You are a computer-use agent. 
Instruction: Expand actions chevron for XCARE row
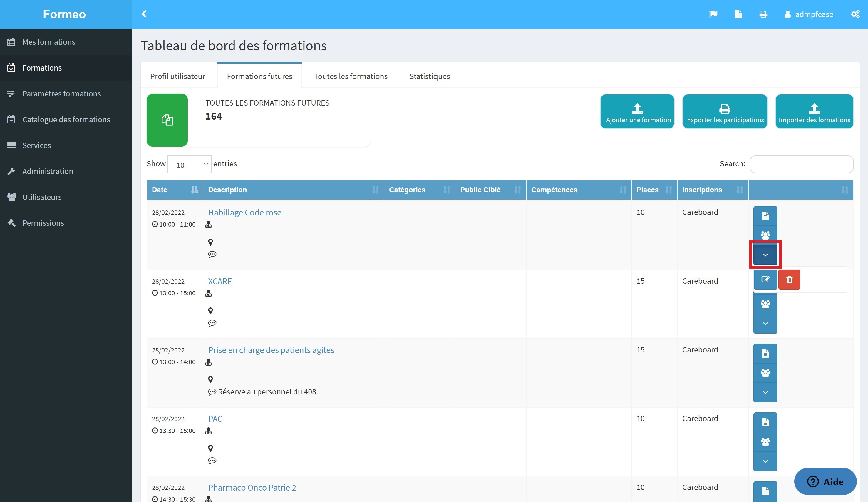(x=765, y=324)
